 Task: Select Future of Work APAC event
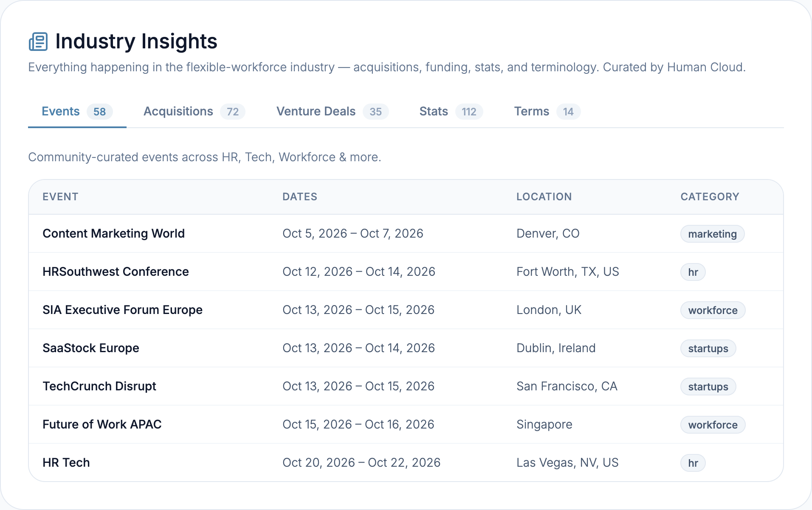point(102,424)
